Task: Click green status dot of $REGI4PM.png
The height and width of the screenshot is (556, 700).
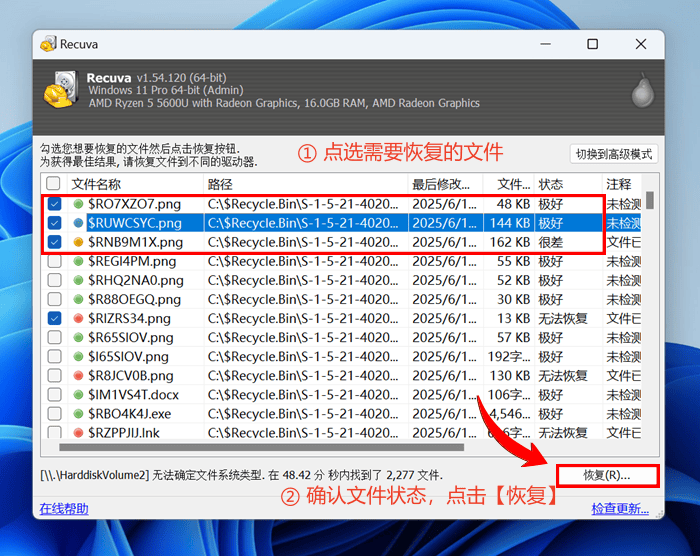Action: pyautogui.click(x=78, y=261)
